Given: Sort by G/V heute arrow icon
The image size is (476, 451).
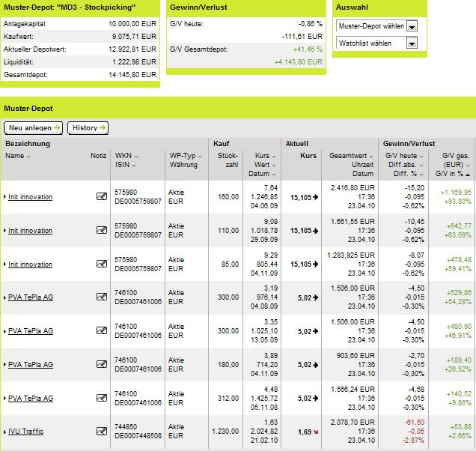Looking at the screenshot, I should point(421,157).
